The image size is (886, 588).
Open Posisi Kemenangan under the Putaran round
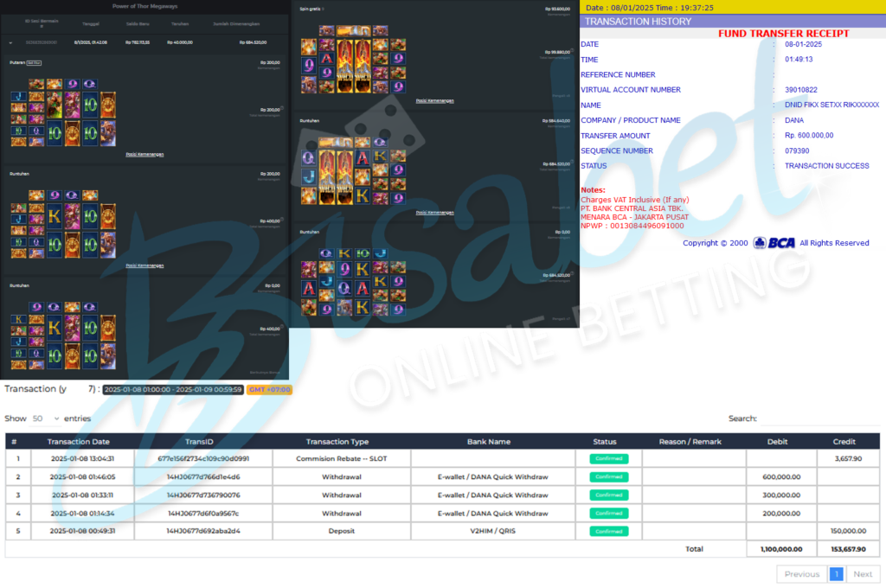click(x=144, y=154)
